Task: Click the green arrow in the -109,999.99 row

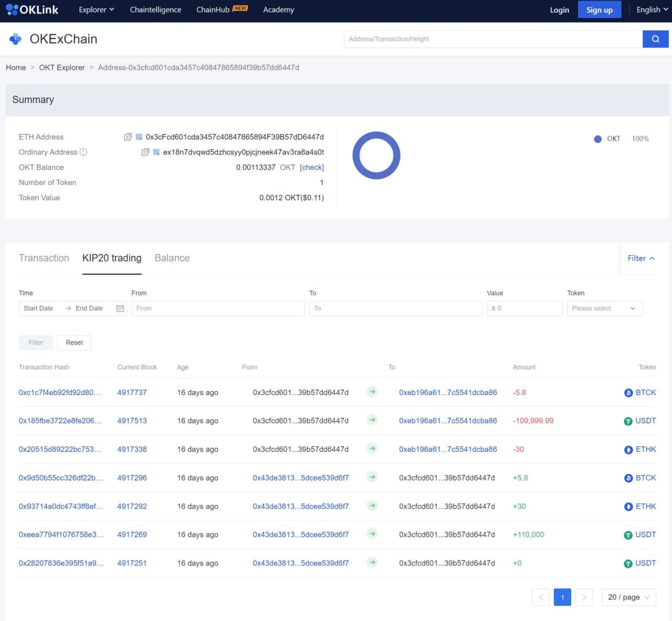Action: (372, 420)
